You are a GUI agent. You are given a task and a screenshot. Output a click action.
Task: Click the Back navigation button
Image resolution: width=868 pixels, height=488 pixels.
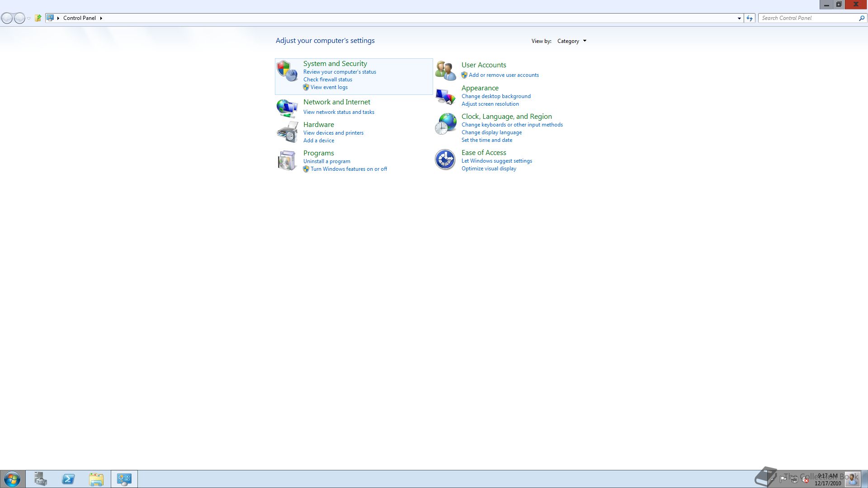(x=7, y=18)
